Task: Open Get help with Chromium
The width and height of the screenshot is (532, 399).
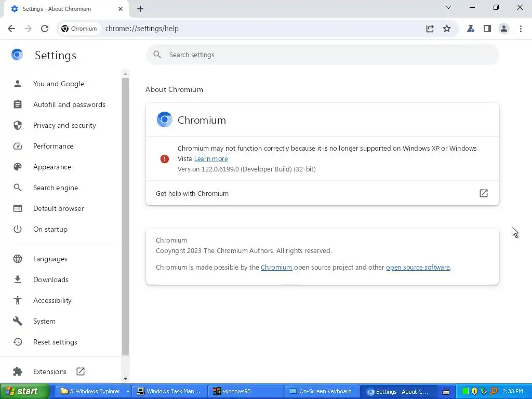Action: point(322,193)
